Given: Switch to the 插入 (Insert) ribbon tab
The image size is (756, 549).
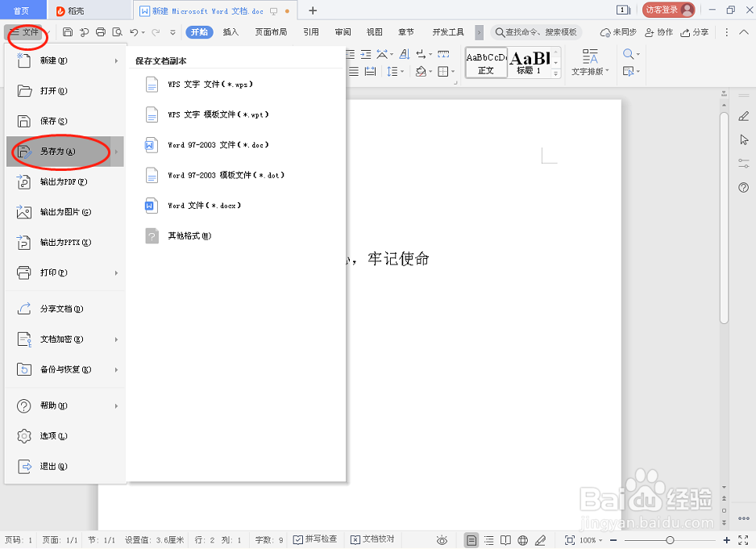Looking at the screenshot, I should pyautogui.click(x=231, y=32).
